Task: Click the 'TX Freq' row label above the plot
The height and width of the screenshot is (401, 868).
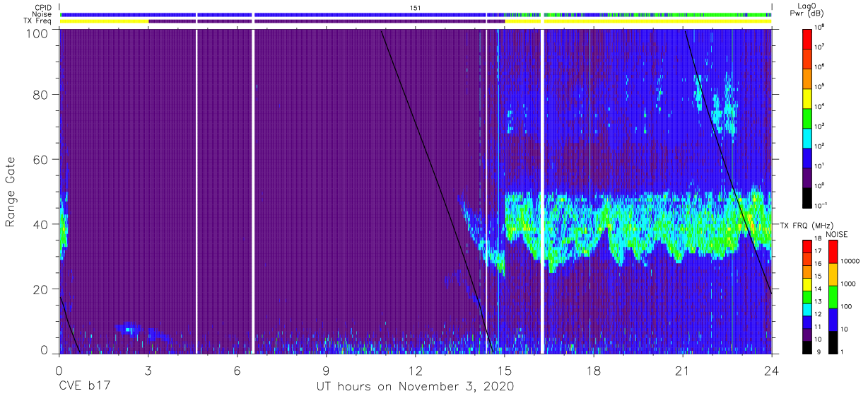Action: tap(37, 21)
